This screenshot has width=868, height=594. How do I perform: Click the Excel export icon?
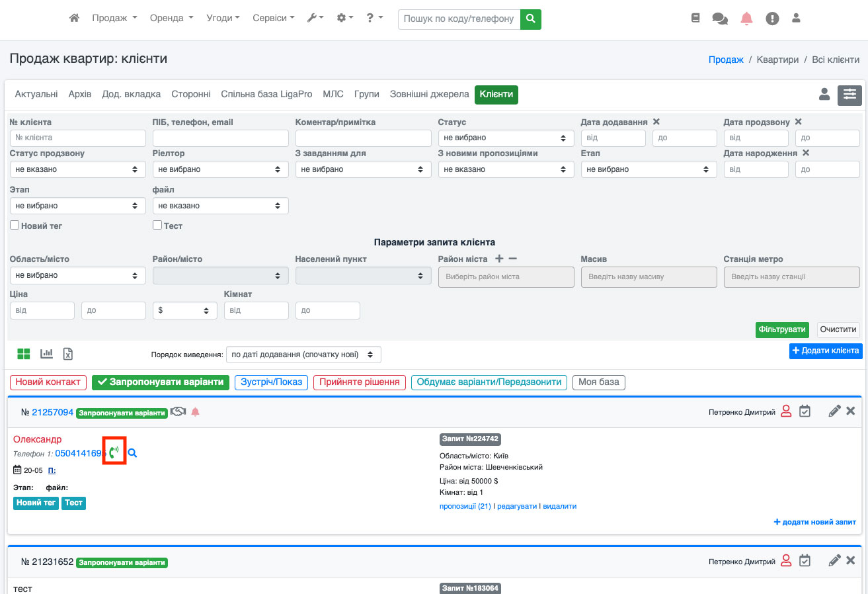tap(67, 354)
